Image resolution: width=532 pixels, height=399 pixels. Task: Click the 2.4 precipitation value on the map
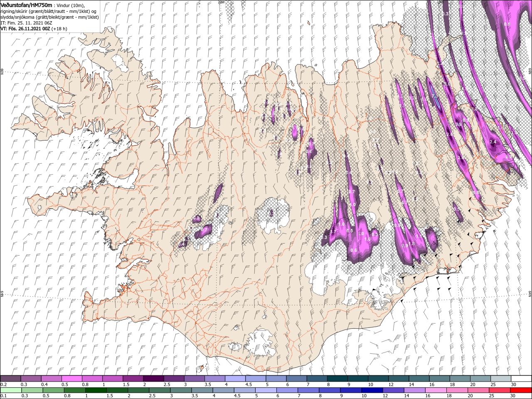point(493,142)
